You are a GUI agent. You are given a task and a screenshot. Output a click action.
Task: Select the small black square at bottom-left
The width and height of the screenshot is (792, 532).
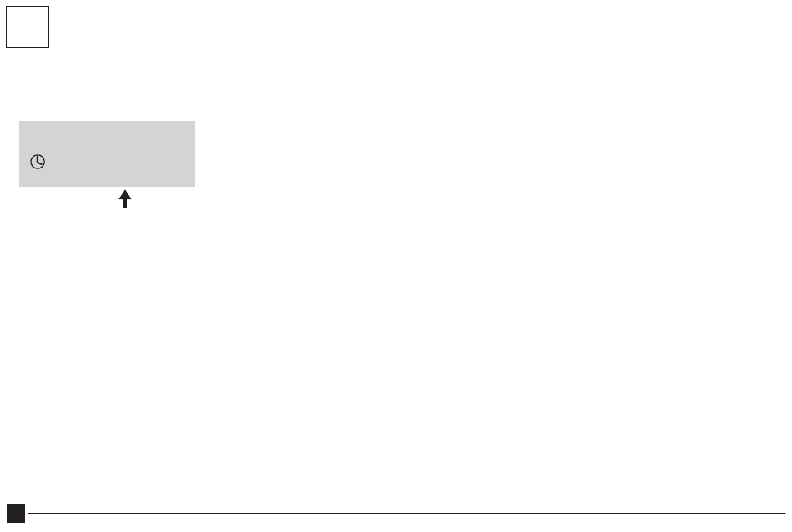pos(16,514)
